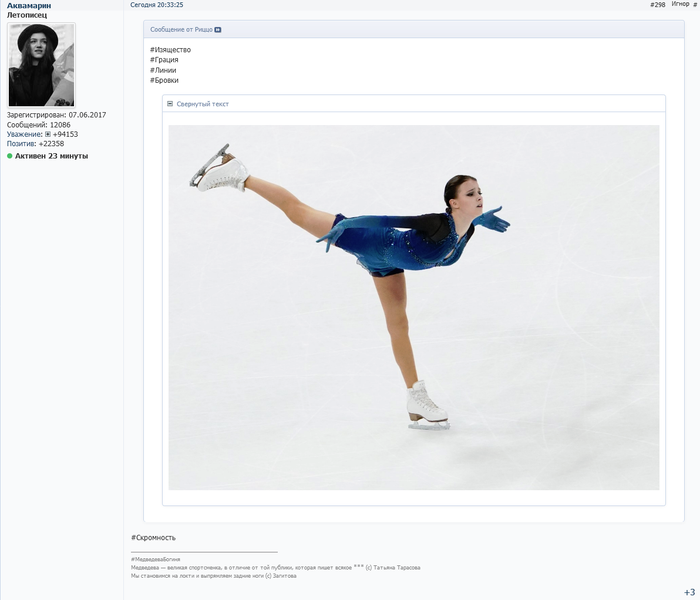700x600 pixels.
Task: Click the #Скромность hashtag text
Action: pyautogui.click(x=153, y=538)
